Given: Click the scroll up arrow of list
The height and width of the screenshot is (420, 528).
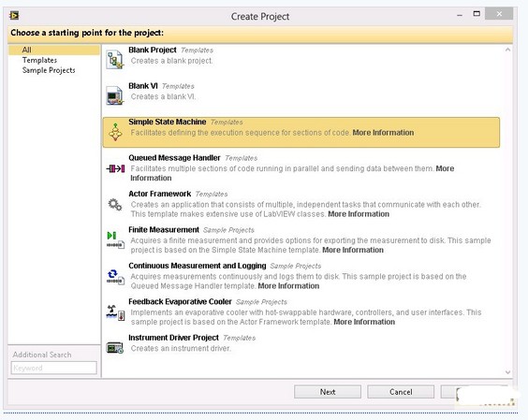Looking at the screenshot, I should coord(507,50).
